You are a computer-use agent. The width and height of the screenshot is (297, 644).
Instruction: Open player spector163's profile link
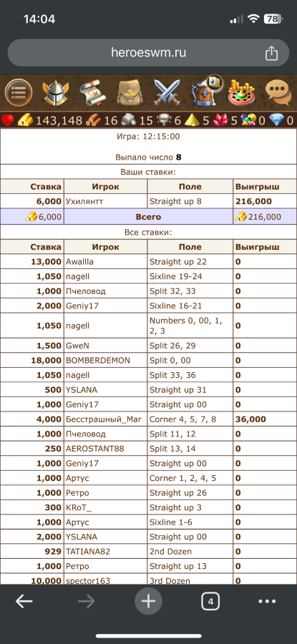tap(88, 581)
